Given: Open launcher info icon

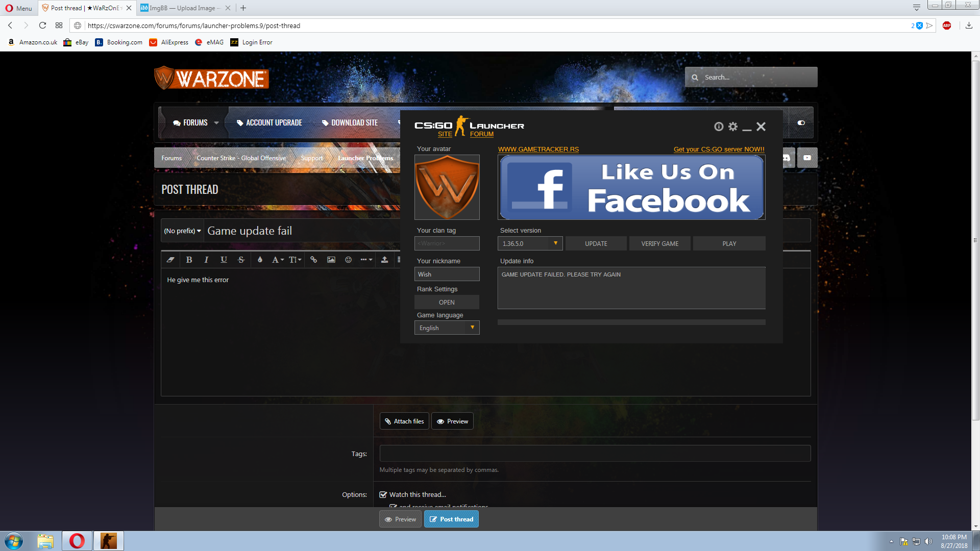Looking at the screenshot, I should (x=719, y=127).
